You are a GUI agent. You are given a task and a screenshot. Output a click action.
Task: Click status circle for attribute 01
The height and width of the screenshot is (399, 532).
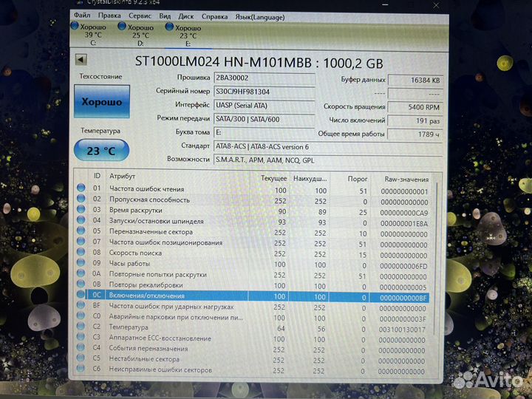[81, 189]
